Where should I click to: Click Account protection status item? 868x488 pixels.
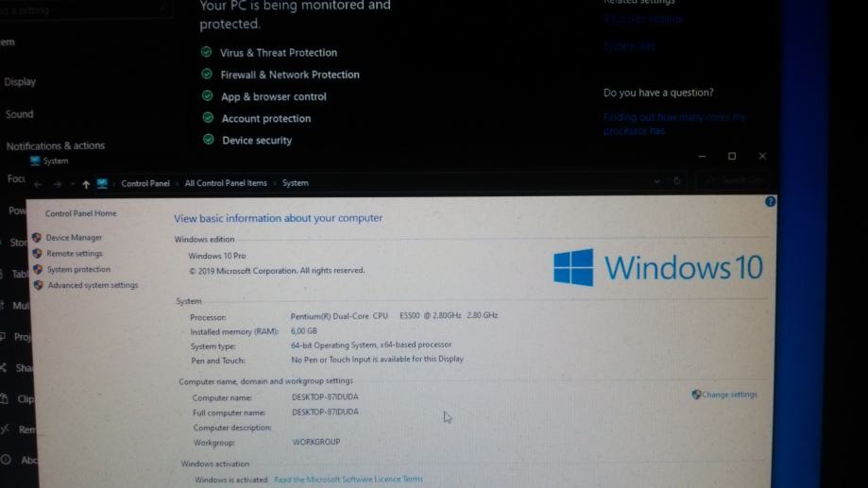click(x=266, y=118)
